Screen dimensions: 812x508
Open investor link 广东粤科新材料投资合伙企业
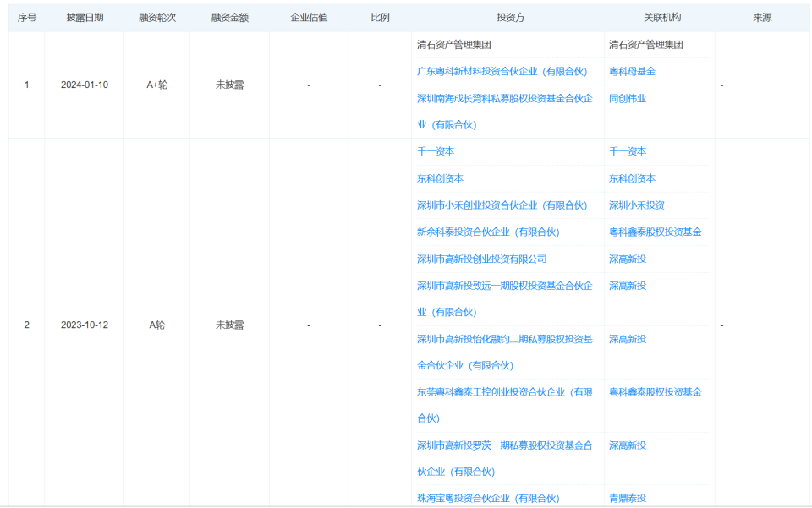tap(502, 71)
